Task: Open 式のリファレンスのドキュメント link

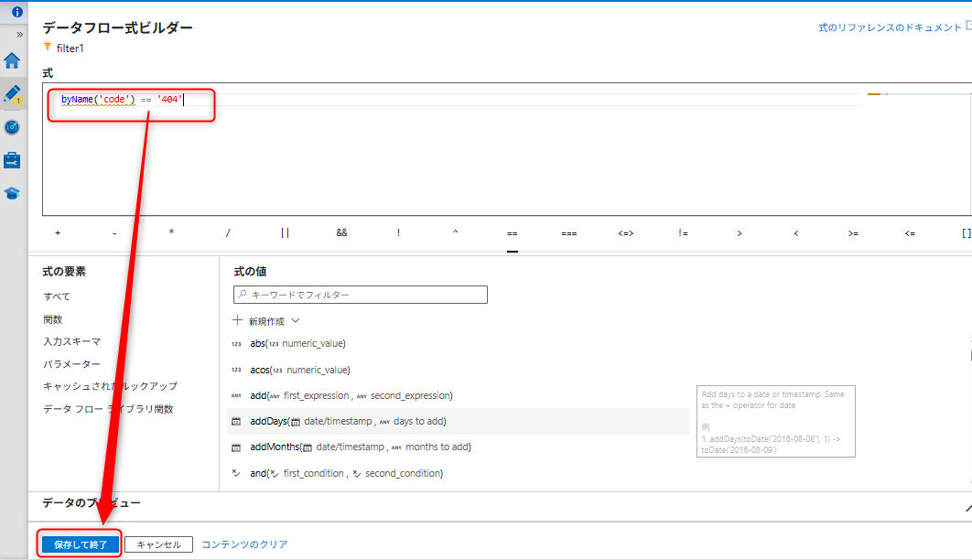Action: (890, 27)
